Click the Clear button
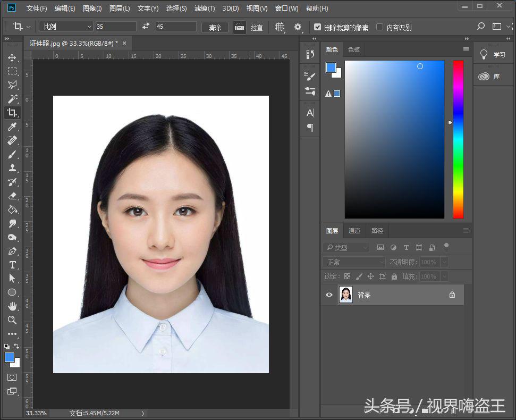The height and width of the screenshot is (420, 516). pyautogui.click(x=215, y=27)
